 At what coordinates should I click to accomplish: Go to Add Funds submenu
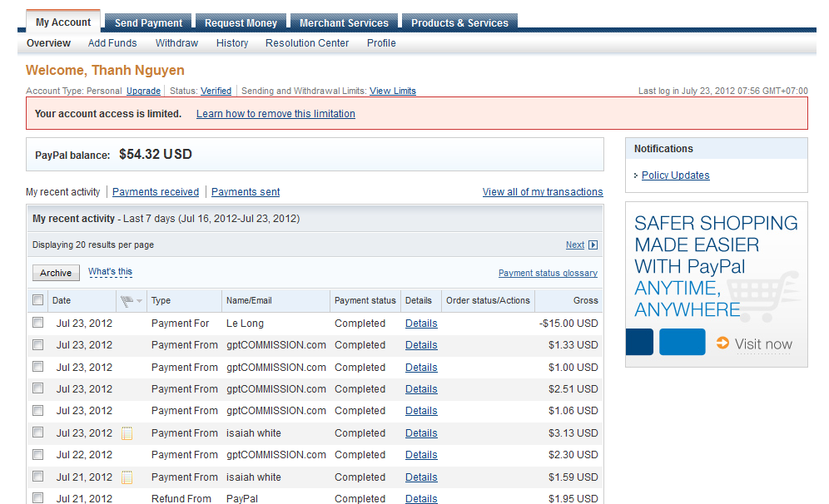pyautogui.click(x=112, y=43)
